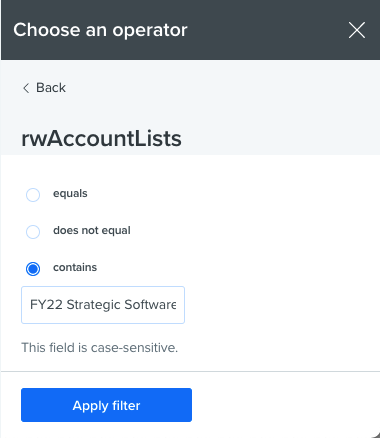Click the 'equals' option label

coord(70,194)
